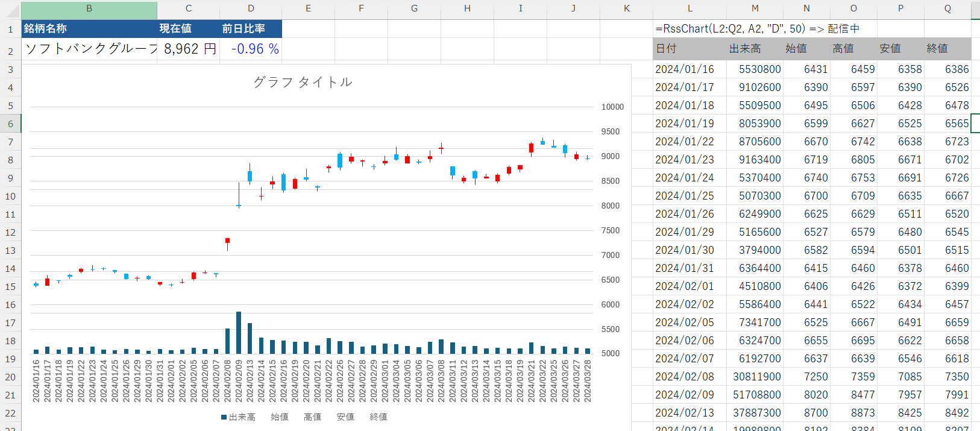This screenshot has height=431, width=980.
Task: Click the RssChart formula cell
Action: [757, 29]
